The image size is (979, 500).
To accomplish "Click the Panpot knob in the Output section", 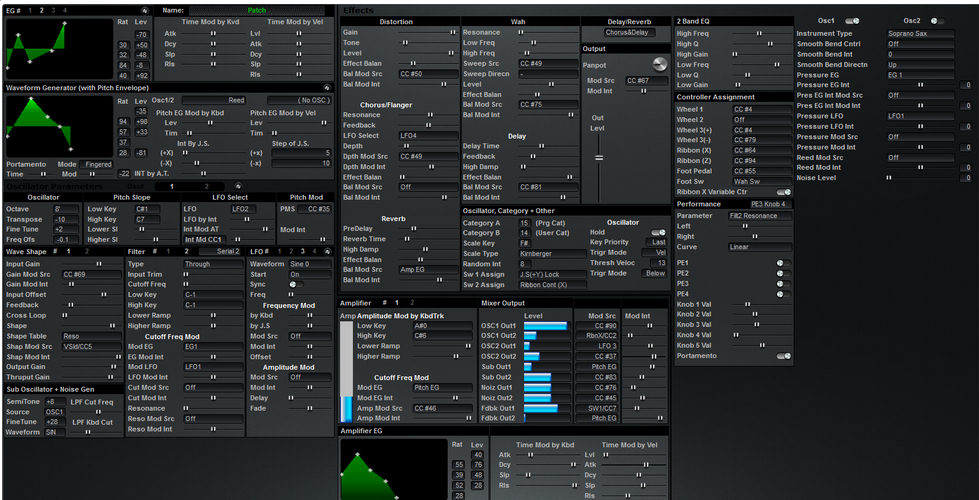I will (659, 64).
